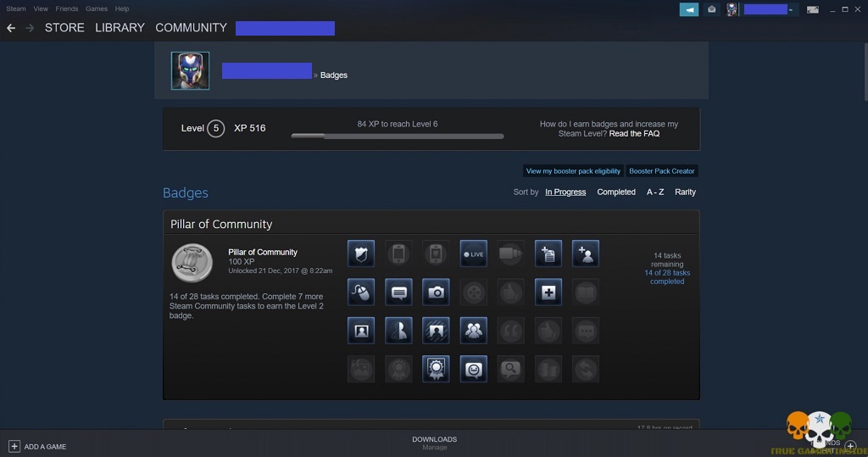
Task: Open the envelope inbox icon
Action: [711, 9]
